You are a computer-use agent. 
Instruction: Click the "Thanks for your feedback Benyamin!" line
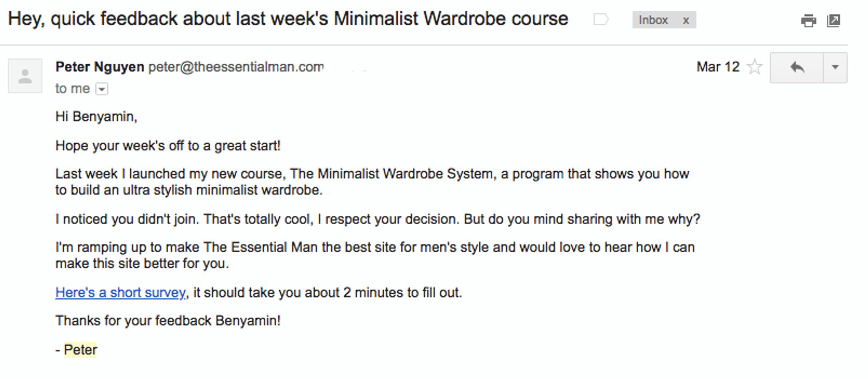168,321
